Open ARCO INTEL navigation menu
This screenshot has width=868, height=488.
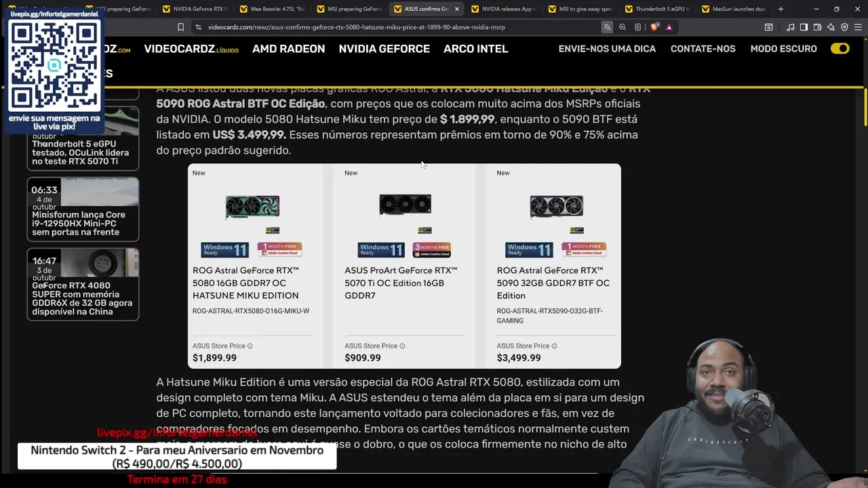pyautogui.click(x=475, y=49)
